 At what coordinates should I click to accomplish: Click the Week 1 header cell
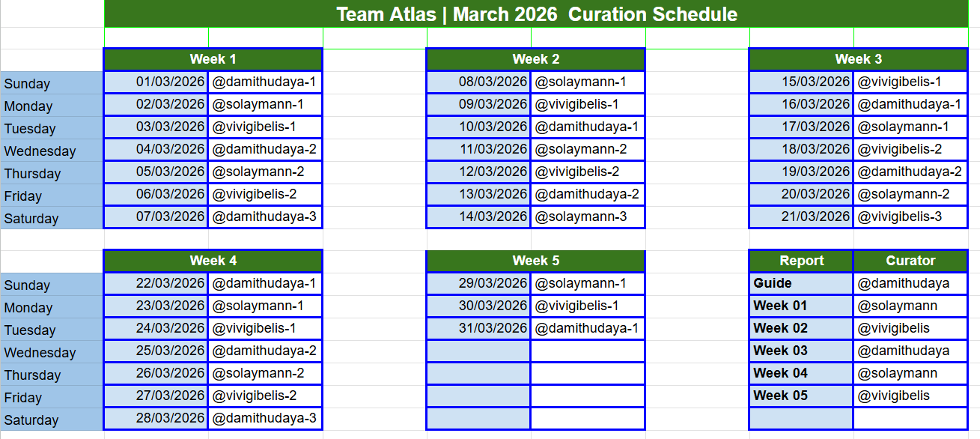tap(213, 59)
